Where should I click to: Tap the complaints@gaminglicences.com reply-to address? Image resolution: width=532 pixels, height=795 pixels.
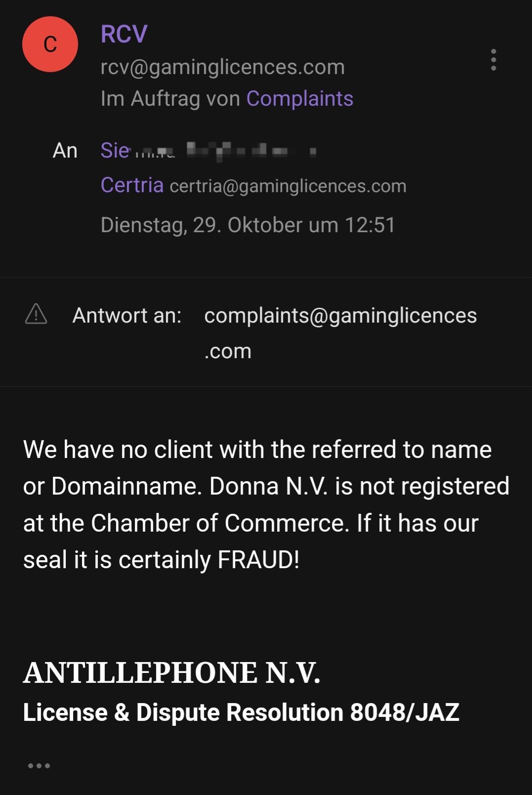(x=340, y=316)
